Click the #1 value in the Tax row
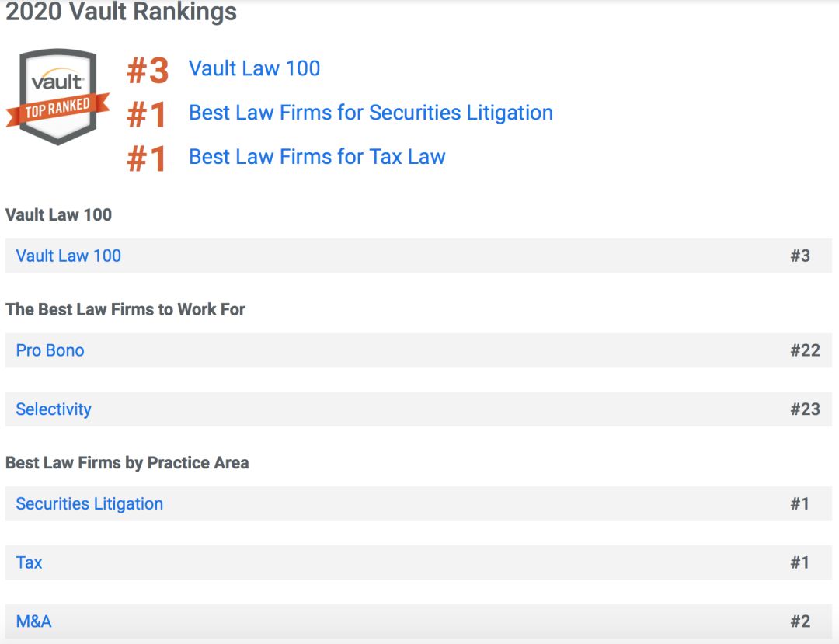This screenshot has width=839, height=644. (x=800, y=562)
